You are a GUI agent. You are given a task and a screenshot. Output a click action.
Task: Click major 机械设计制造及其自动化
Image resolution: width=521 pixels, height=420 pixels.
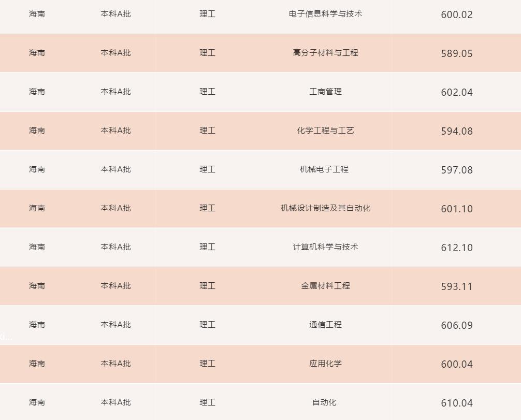(325, 208)
